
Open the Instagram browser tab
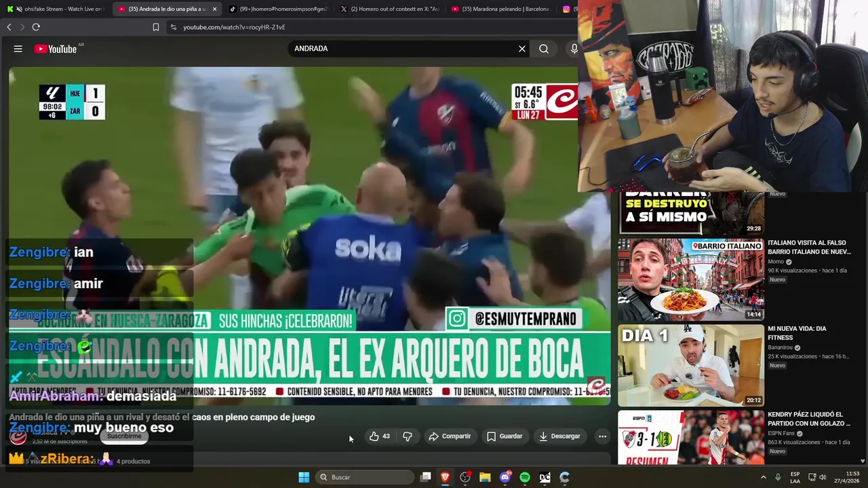coord(568,9)
